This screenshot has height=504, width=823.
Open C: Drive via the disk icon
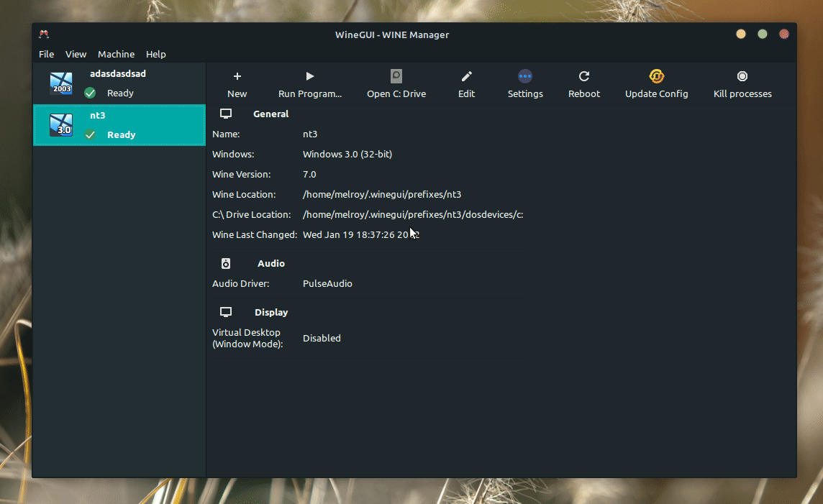[396, 76]
